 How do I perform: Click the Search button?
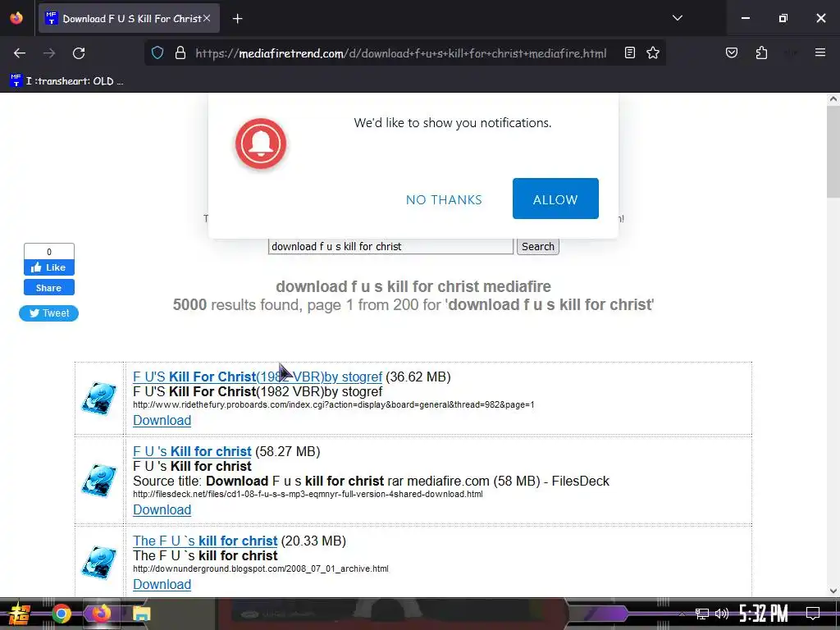[538, 246]
